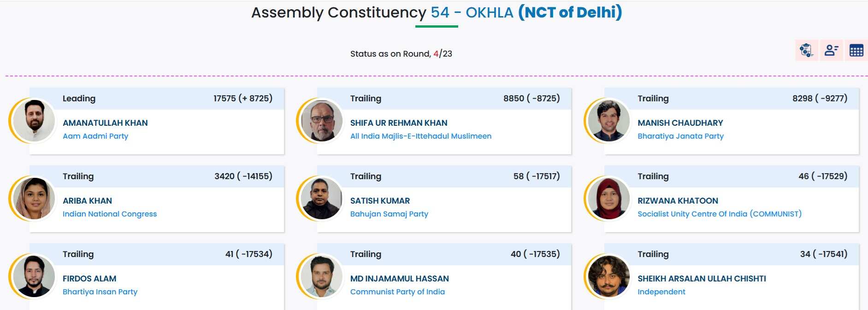The height and width of the screenshot is (310, 868).
Task: Switch to the table grid view icon
Action: (856, 50)
